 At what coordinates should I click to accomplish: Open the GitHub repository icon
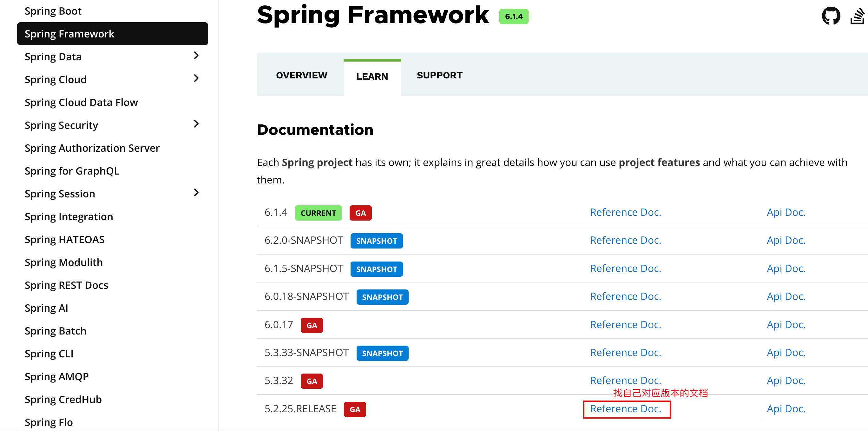[831, 16]
